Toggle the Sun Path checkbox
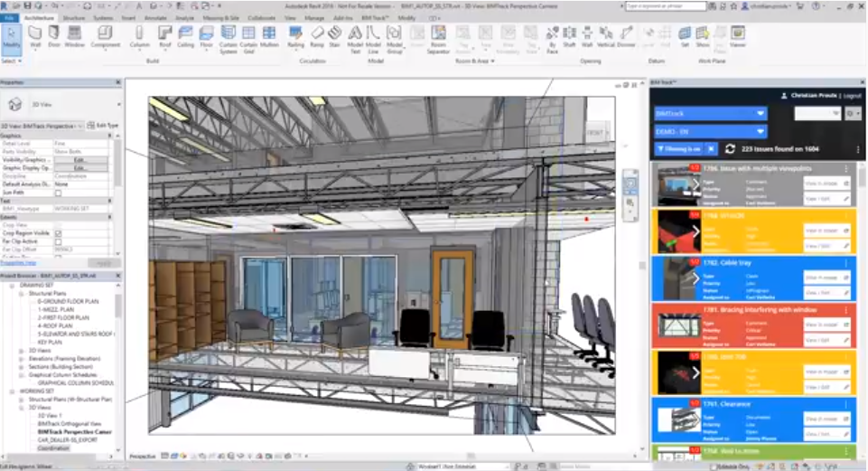 [59, 193]
